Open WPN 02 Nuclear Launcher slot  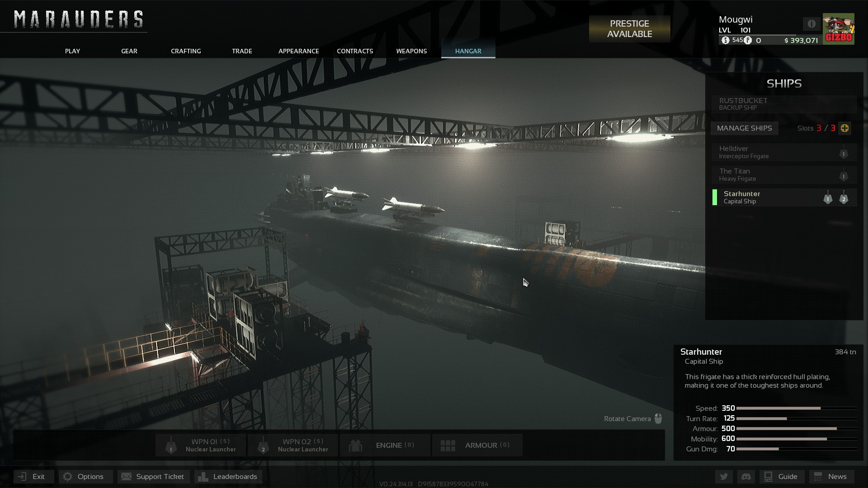tap(293, 445)
